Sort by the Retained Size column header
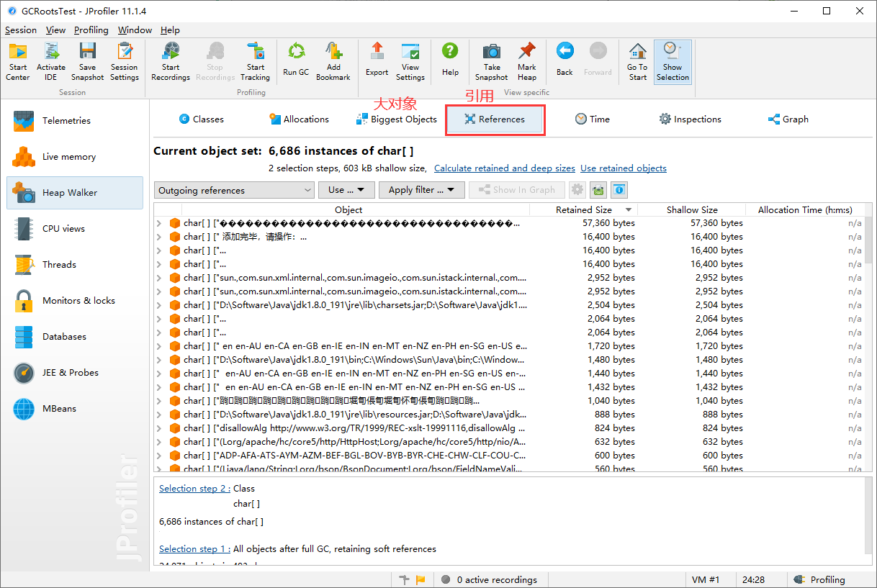This screenshot has width=877, height=588. pyautogui.click(x=584, y=210)
